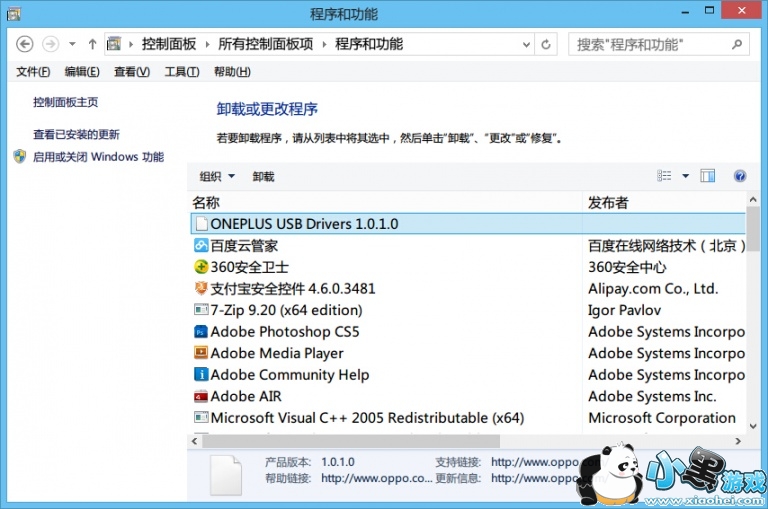Open the 文件(F) menu
This screenshot has width=768, height=509.
click(x=34, y=72)
